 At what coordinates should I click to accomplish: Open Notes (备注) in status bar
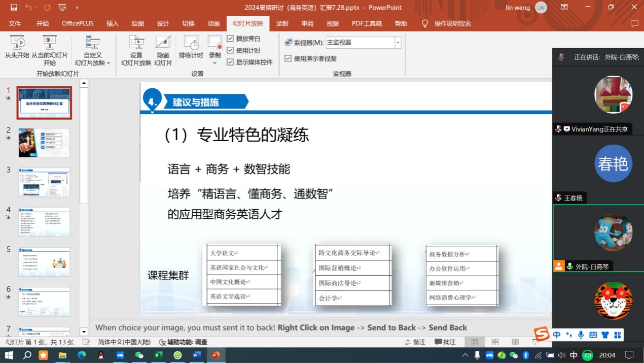(414, 342)
